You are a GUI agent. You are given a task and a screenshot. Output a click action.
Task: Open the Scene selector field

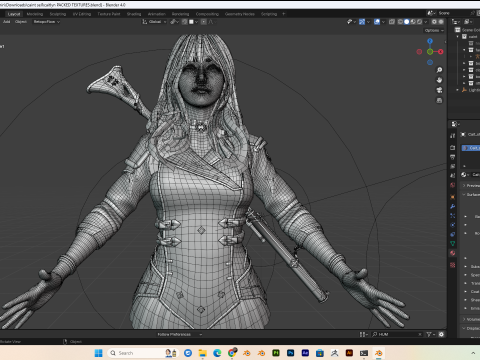point(453,13)
